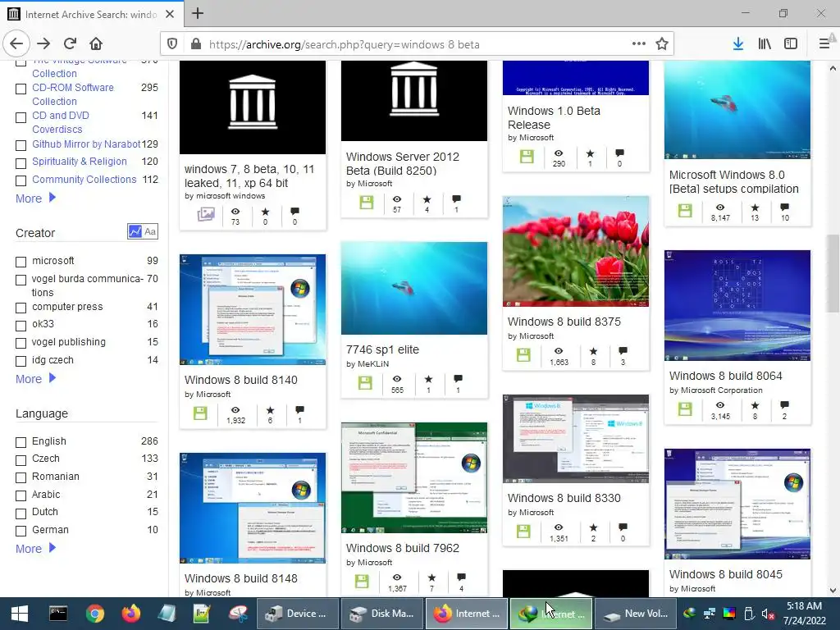Viewport: 840px width, 630px height.
Task: Check the computer press creator filter
Action: coord(21,308)
